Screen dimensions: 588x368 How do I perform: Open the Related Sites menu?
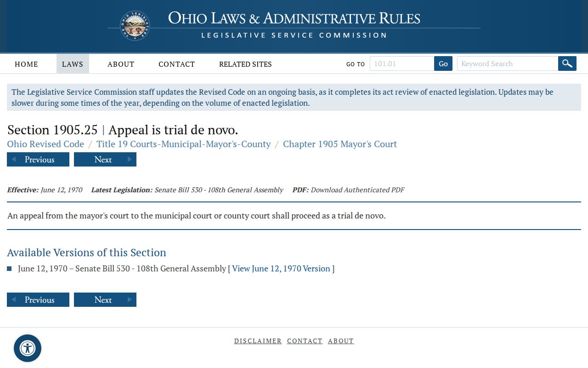coord(245,64)
